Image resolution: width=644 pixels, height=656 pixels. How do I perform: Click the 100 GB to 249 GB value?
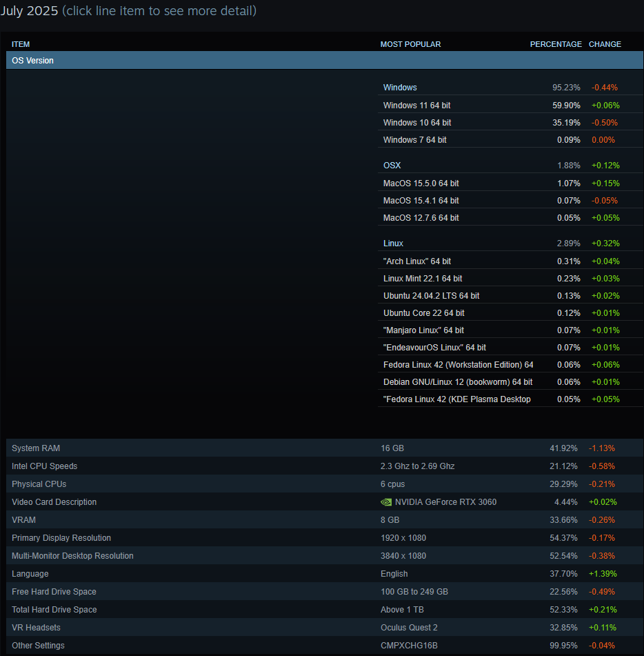point(414,592)
